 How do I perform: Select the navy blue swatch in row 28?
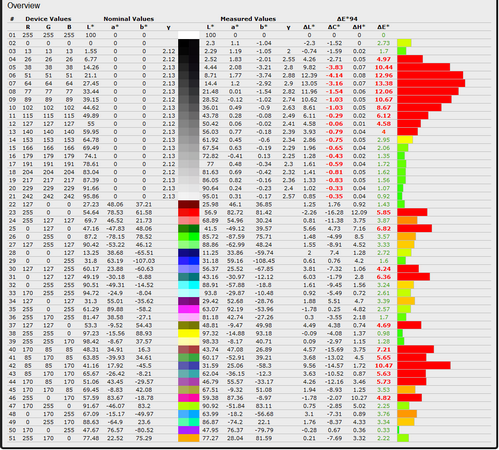pos(189,253)
